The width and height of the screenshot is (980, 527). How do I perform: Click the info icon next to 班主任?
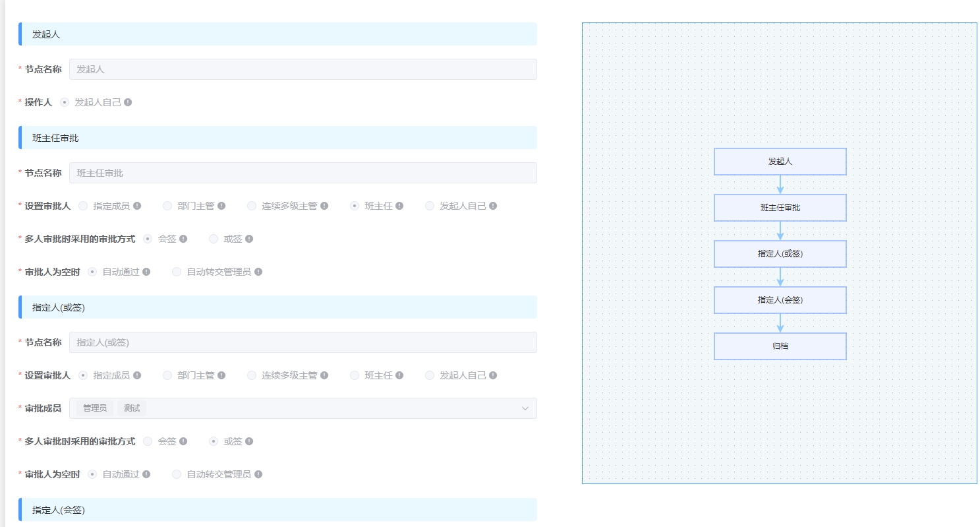[401, 205]
